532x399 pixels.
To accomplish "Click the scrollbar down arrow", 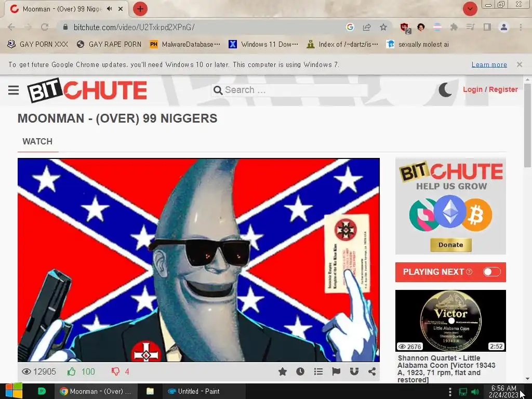I will pyautogui.click(x=527, y=379).
